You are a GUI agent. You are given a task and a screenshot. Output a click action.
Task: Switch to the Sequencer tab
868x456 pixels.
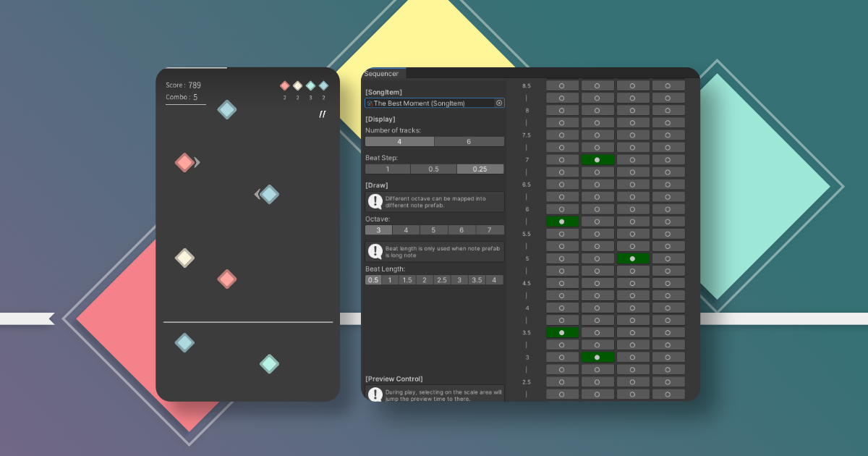tap(383, 73)
